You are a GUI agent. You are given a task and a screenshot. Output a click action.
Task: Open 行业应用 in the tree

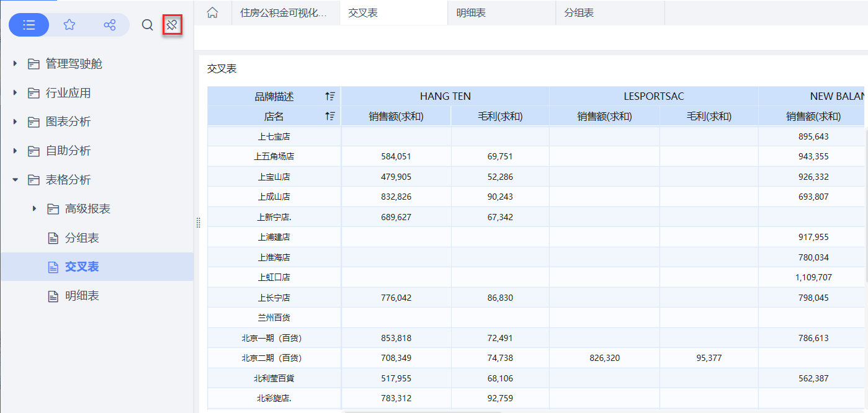point(68,93)
